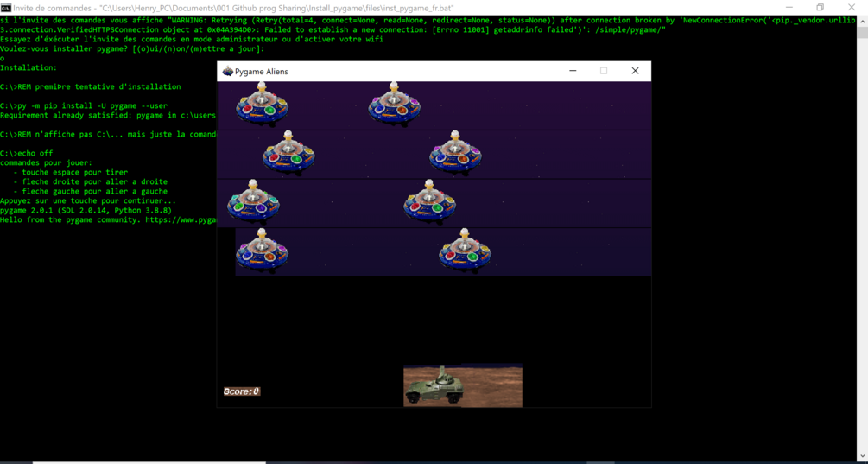The width and height of the screenshot is (868, 464).
Task: Click "Appuyez sur une touche pour continuer..."
Action: point(88,201)
